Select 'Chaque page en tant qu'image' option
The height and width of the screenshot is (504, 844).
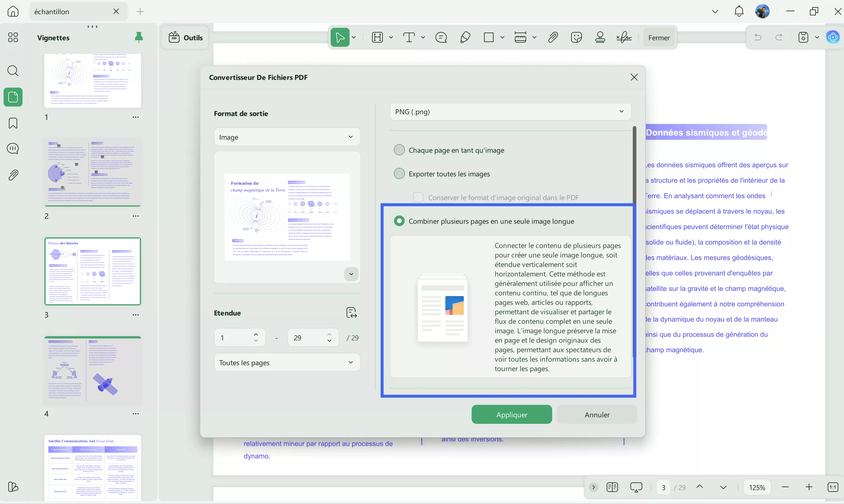click(399, 150)
